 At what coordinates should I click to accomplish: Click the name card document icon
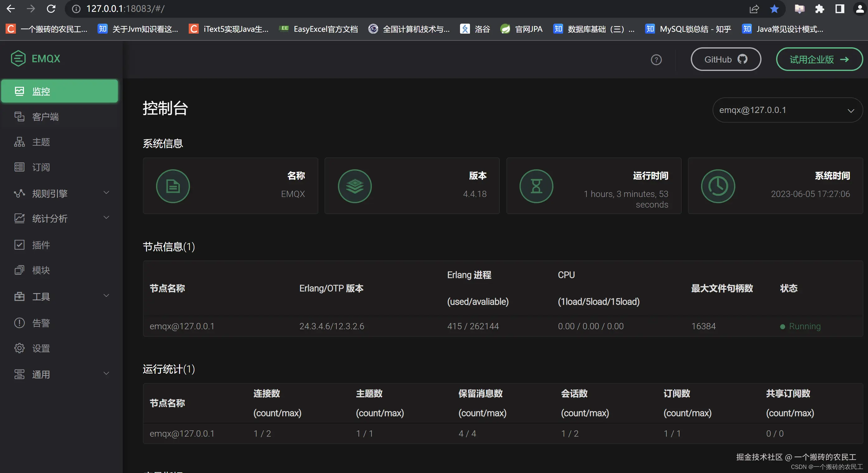(x=173, y=186)
